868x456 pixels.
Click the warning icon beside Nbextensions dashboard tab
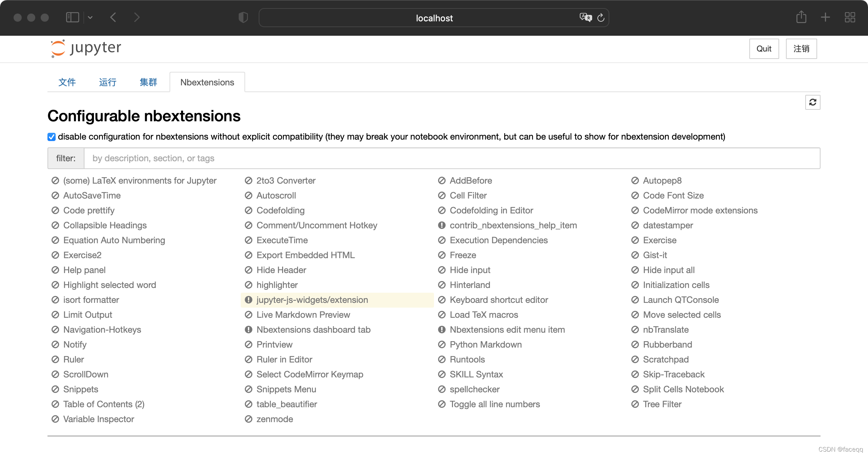(249, 330)
